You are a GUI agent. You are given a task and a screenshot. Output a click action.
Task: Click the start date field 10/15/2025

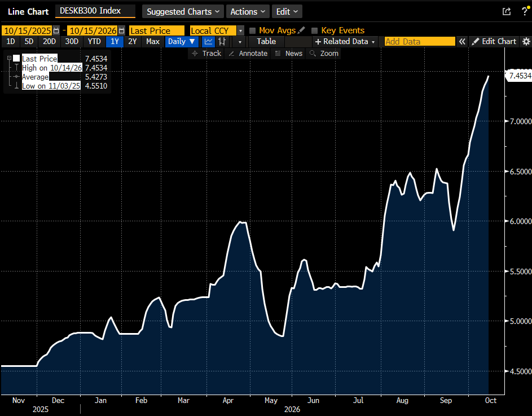pyautogui.click(x=27, y=30)
